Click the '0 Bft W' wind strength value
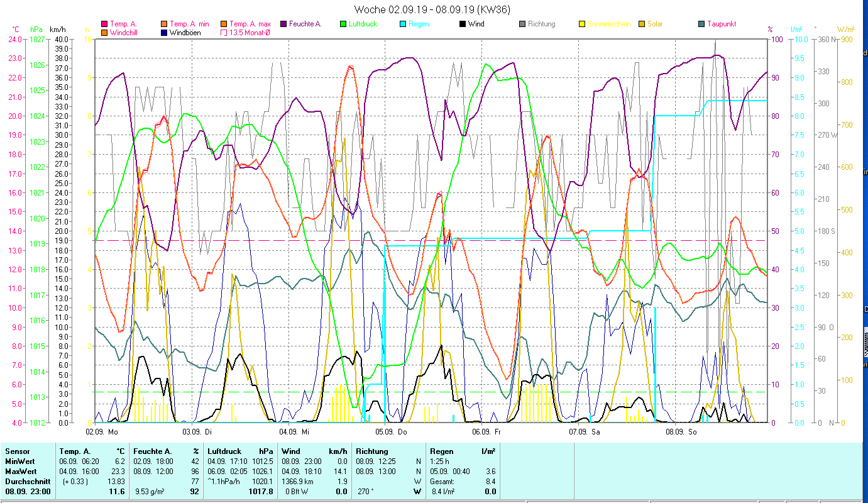This screenshot has width=868, height=503. point(297,492)
